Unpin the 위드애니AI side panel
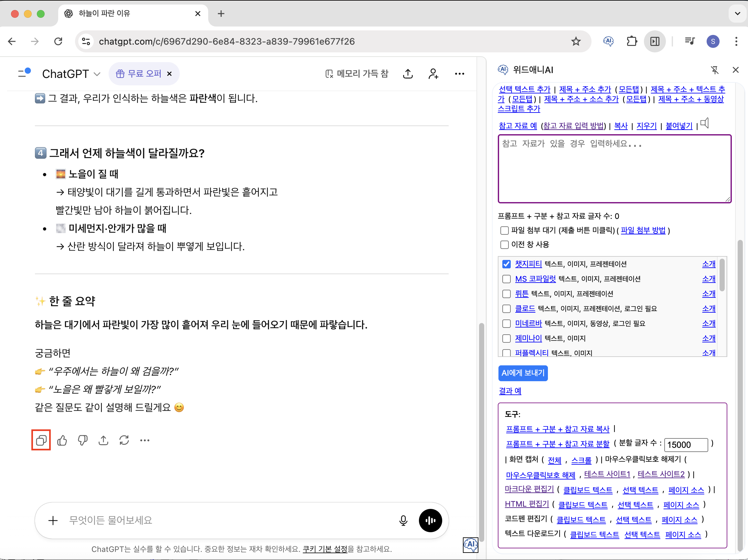Viewport: 748px width, 560px height. point(714,70)
